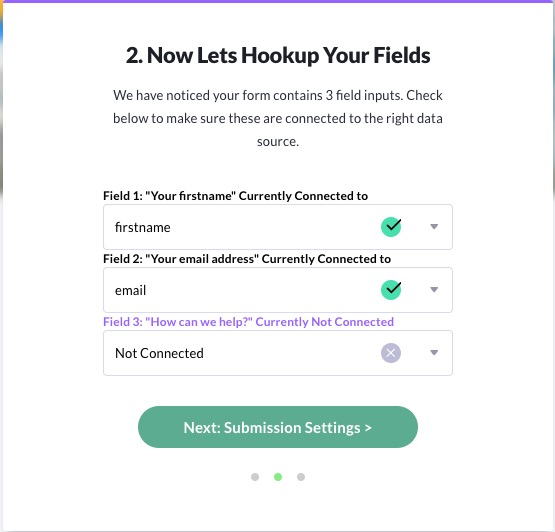Click the 'firstname' value text
555x532 pixels.
tap(143, 227)
